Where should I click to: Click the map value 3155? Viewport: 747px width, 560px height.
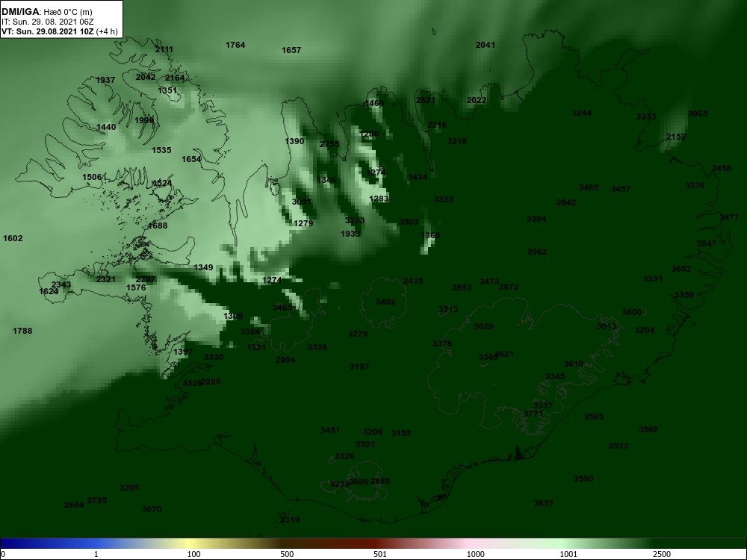(x=401, y=433)
